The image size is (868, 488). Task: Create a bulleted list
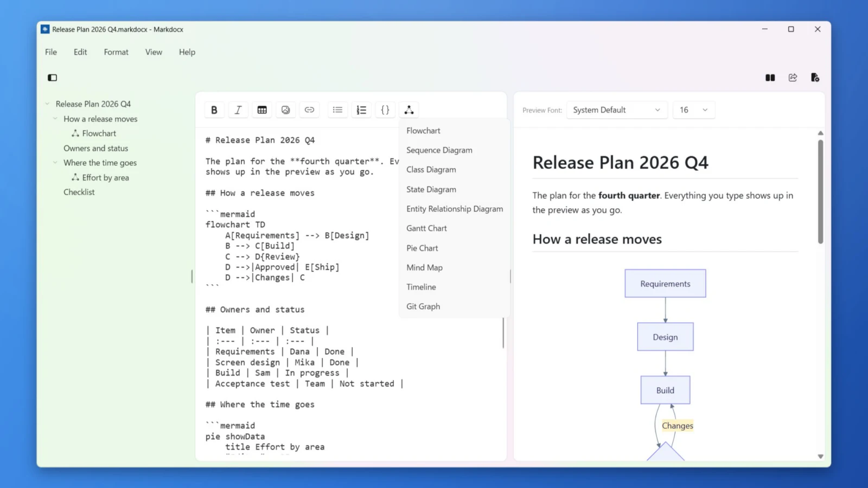pyautogui.click(x=337, y=110)
